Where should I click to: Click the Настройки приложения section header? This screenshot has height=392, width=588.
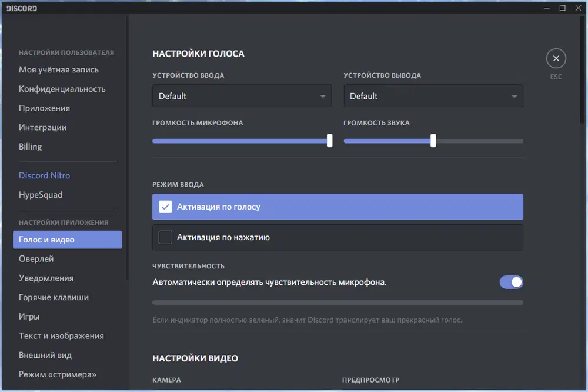point(64,222)
